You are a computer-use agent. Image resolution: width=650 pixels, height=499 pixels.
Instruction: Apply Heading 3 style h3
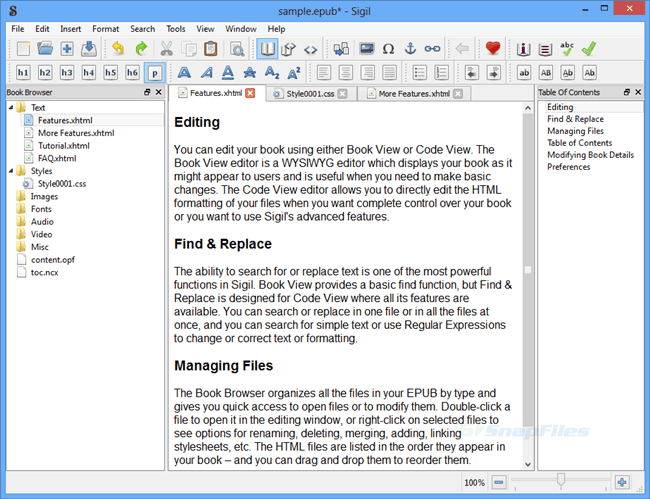click(x=67, y=73)
